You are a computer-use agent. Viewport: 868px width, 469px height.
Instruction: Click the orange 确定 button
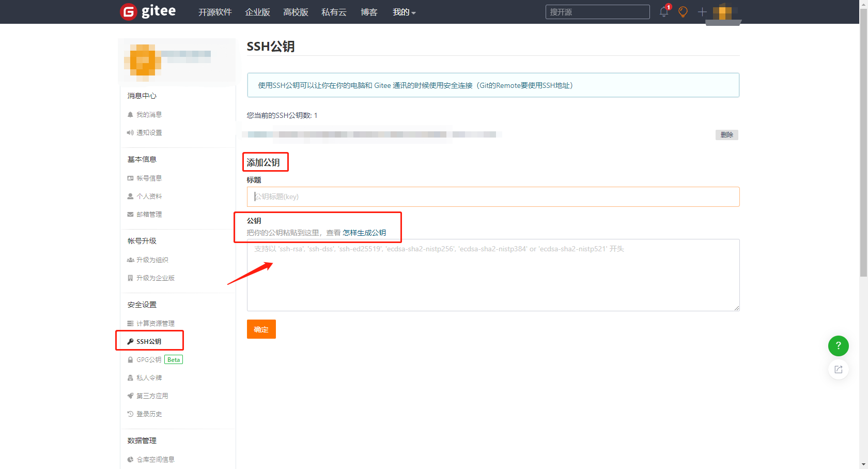[261, 329]
